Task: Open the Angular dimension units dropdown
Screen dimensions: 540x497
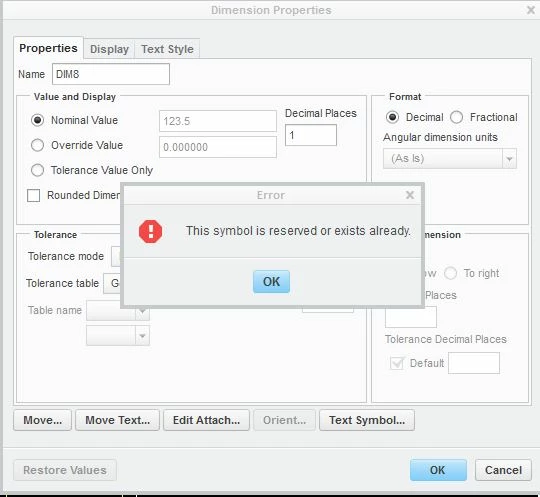Action: [450, 158]
